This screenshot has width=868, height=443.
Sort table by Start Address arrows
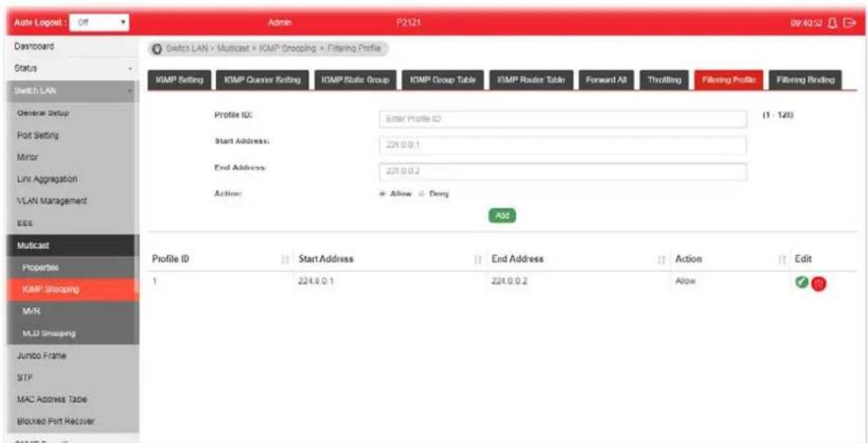(479, 259)
